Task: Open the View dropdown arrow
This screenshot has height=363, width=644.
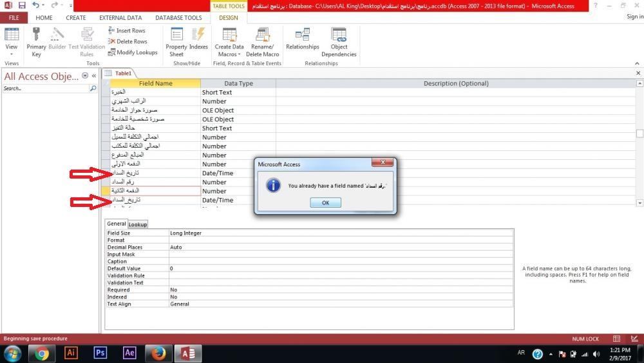Action: (12, 54)
